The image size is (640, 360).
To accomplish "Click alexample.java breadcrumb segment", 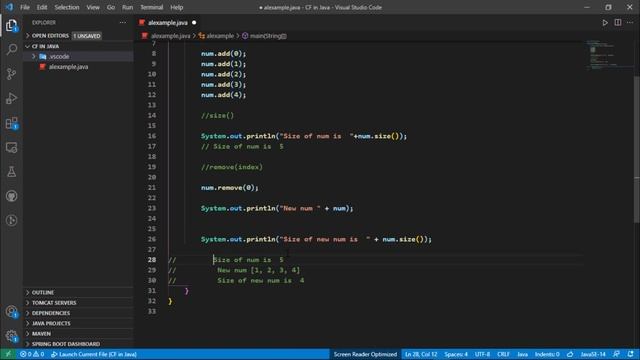I will click(x=170, y=36).
